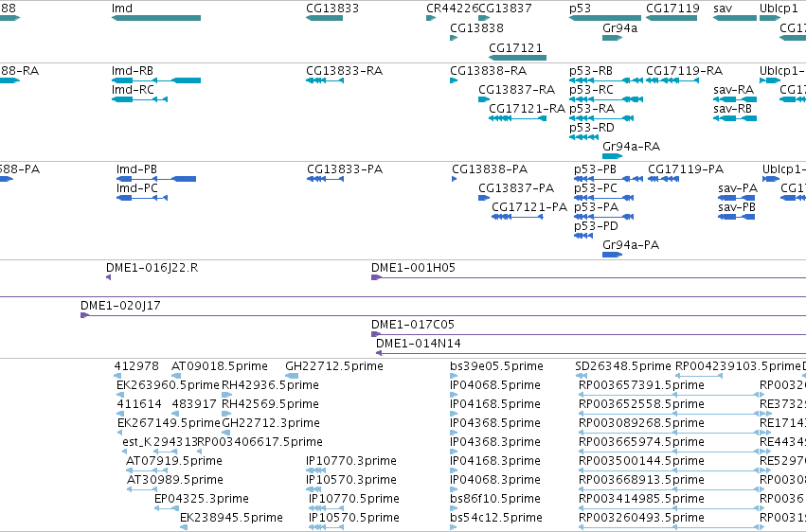The image size is (806, 532).
Task: Click the RH42936.5prime EST label
Action: pyautogui.click(x=270, y=385)
